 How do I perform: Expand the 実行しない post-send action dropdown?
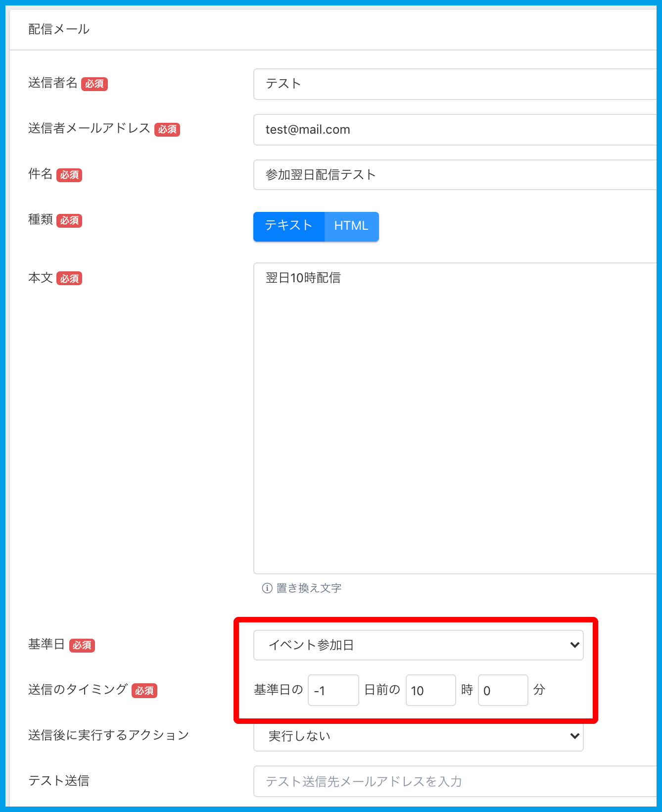pyautogui.click(x=418, y=736)
